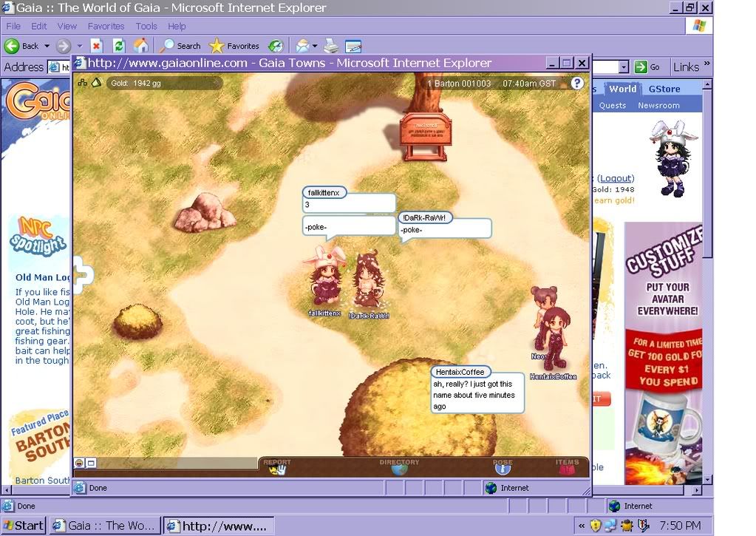
Task: Click the NPC Spotlight graphic
Action: 38,237
